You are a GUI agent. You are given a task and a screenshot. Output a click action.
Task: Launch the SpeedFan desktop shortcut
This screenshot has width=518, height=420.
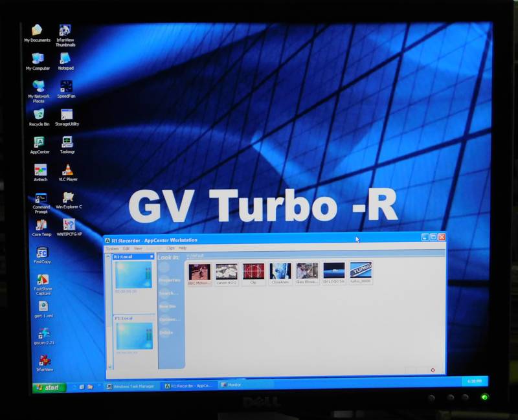(66, 89)
